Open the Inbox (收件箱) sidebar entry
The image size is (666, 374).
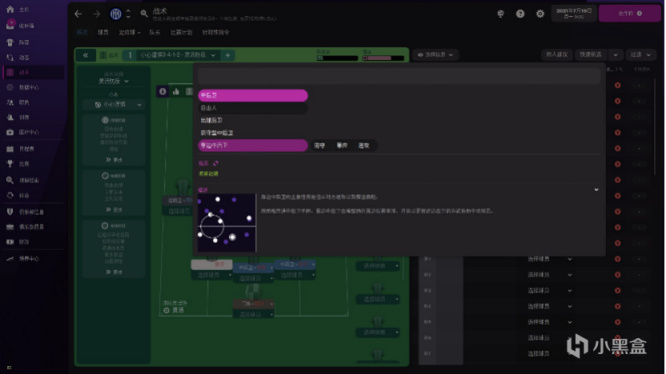19,25
